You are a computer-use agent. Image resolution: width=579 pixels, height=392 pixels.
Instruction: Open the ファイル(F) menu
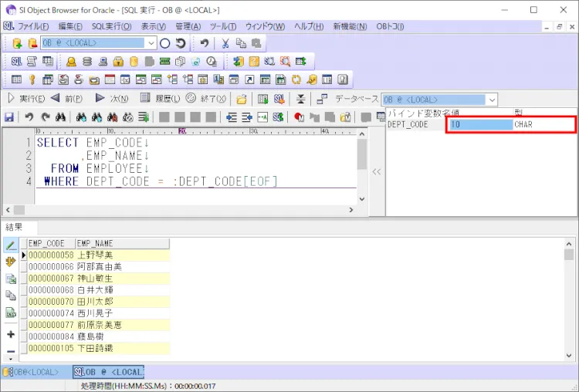pyautogui.click(x=33, y=26)
